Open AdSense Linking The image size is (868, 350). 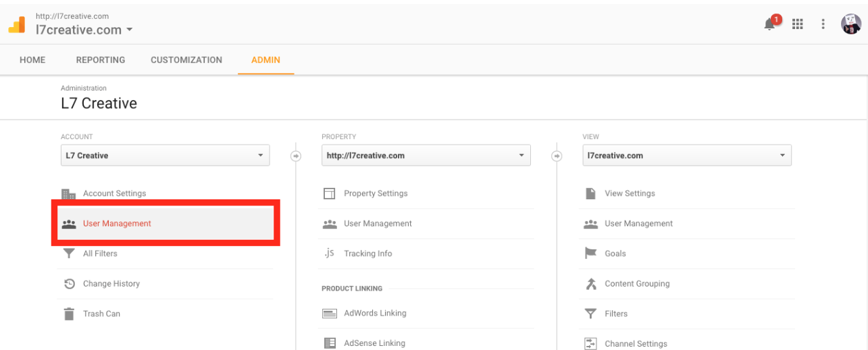374,343
